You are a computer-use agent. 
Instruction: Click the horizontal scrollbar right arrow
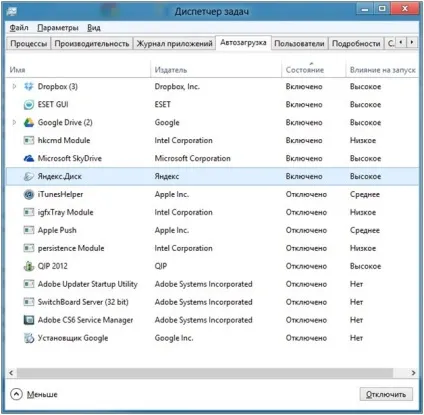pyautogui.click(x=413, y=373)
